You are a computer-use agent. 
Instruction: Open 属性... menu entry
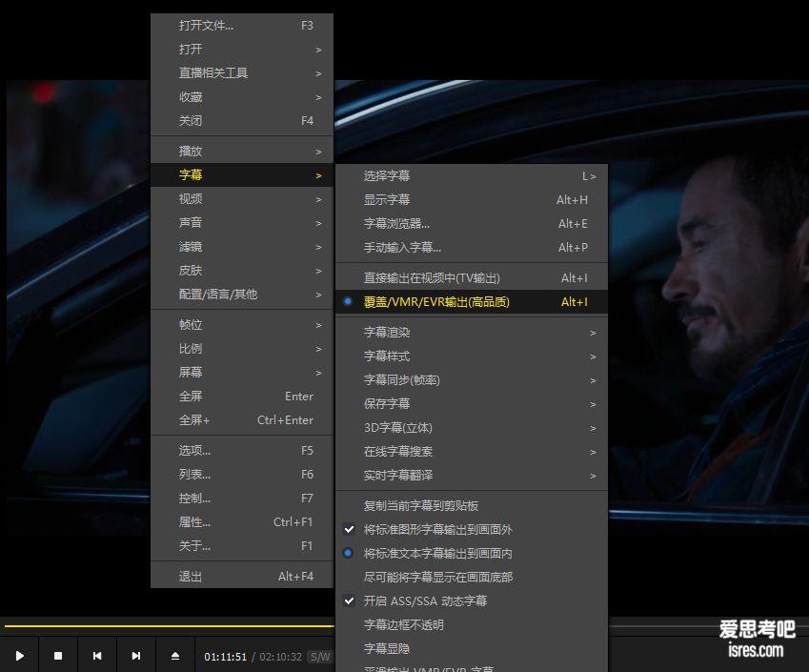pos(241,521)
